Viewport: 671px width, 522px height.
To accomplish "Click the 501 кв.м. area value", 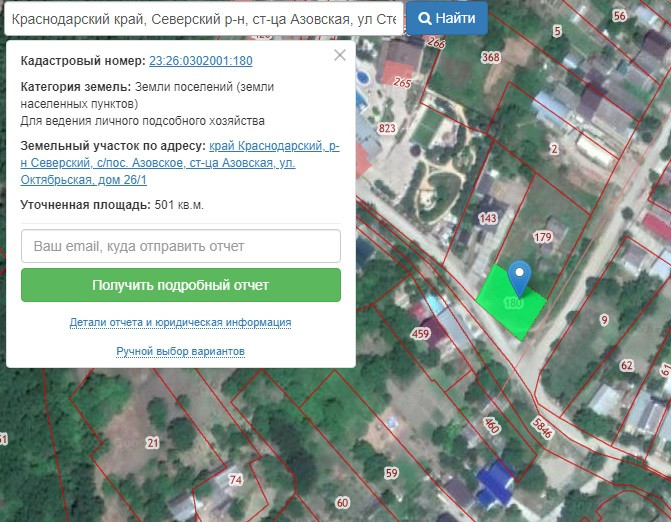I will [x=179, y=205].
